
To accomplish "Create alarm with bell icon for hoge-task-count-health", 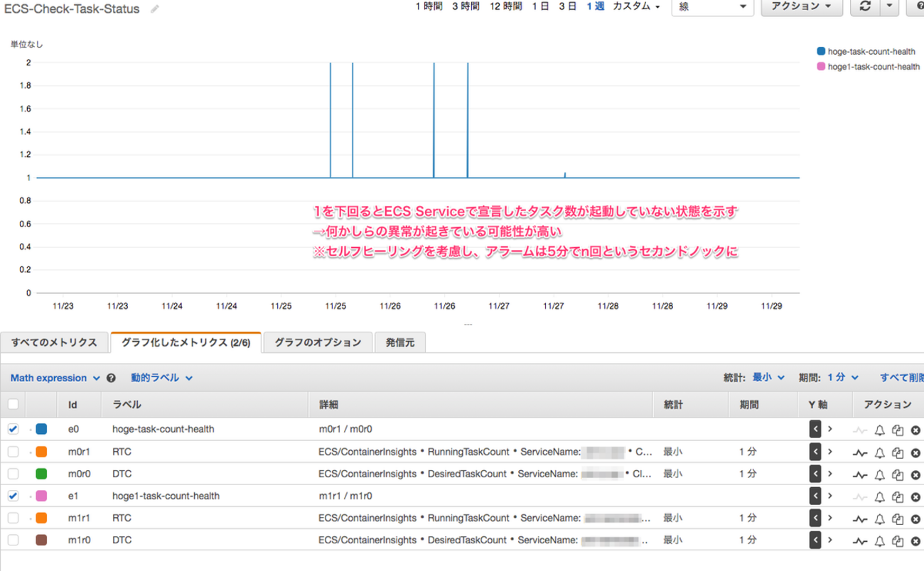I will (x=879, y=429).
